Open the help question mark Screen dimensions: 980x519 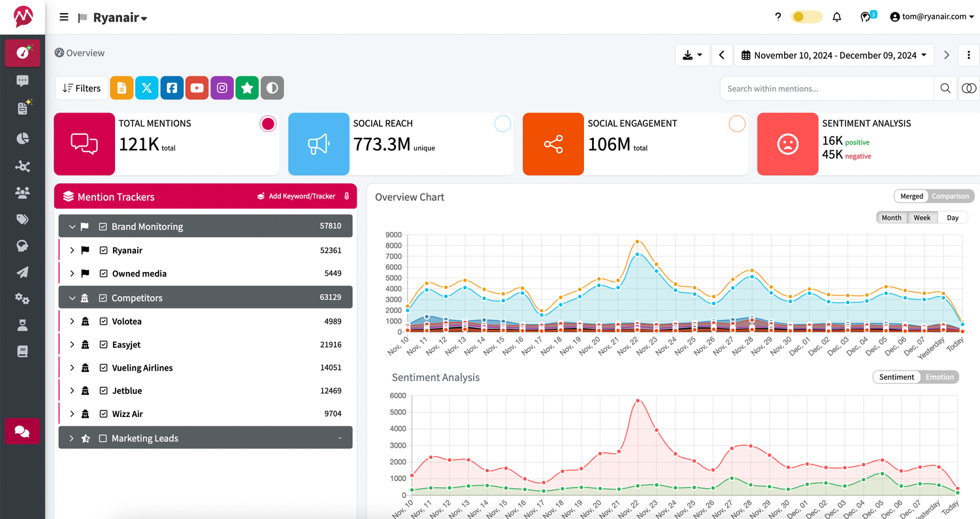point(777,17)
